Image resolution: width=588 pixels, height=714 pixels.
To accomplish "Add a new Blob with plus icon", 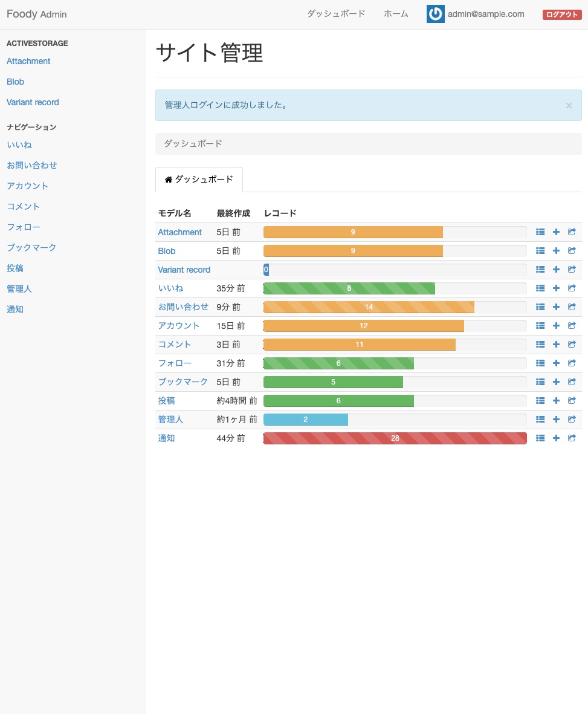I will pyautogui.click(x=556, y=251).
